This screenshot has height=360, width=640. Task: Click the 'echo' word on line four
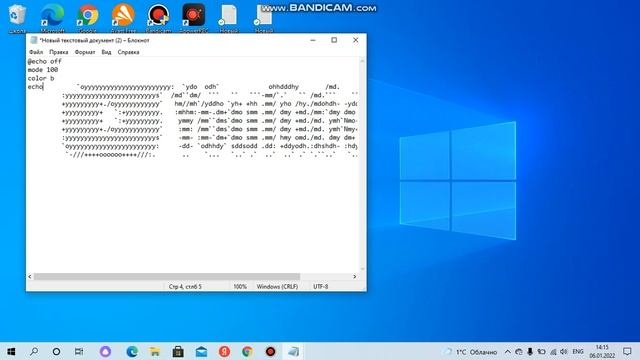[x=35, y=87]
